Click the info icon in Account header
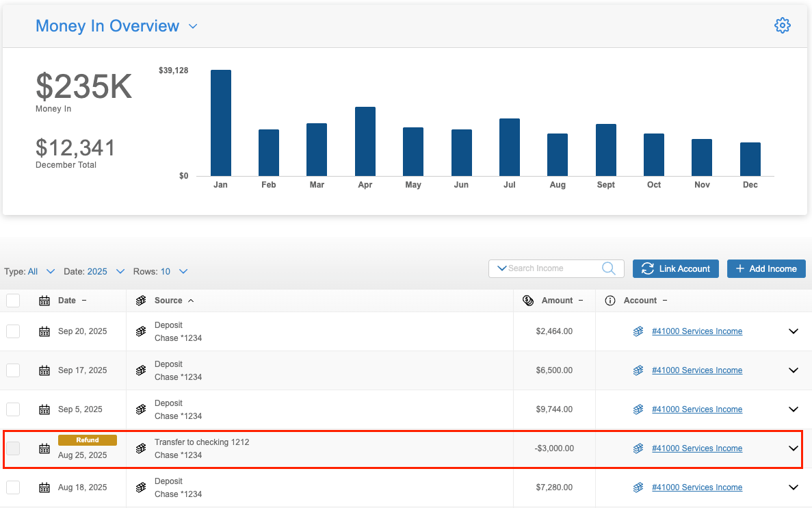 pyautogui.click(x=610, y=301)
